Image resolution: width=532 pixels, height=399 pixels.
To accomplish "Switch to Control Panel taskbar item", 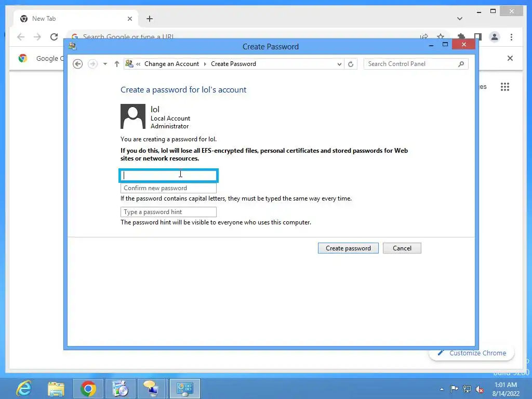I will coord(184,389).
